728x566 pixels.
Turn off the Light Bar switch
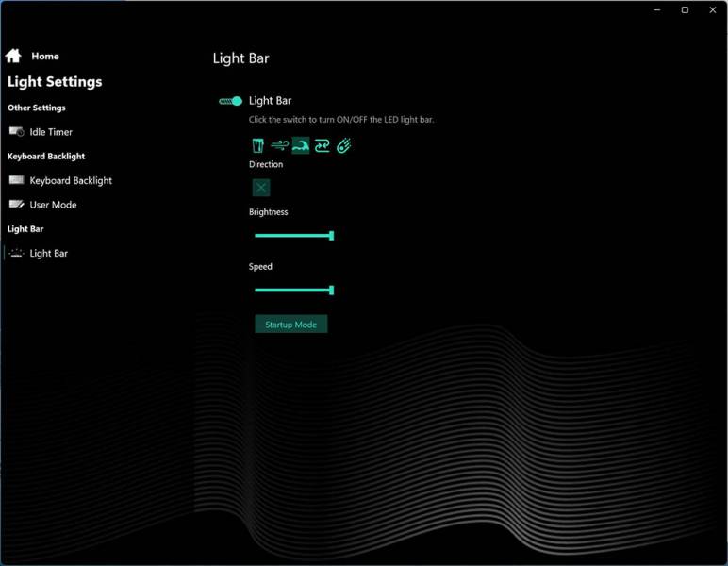[x=231, y=101]
